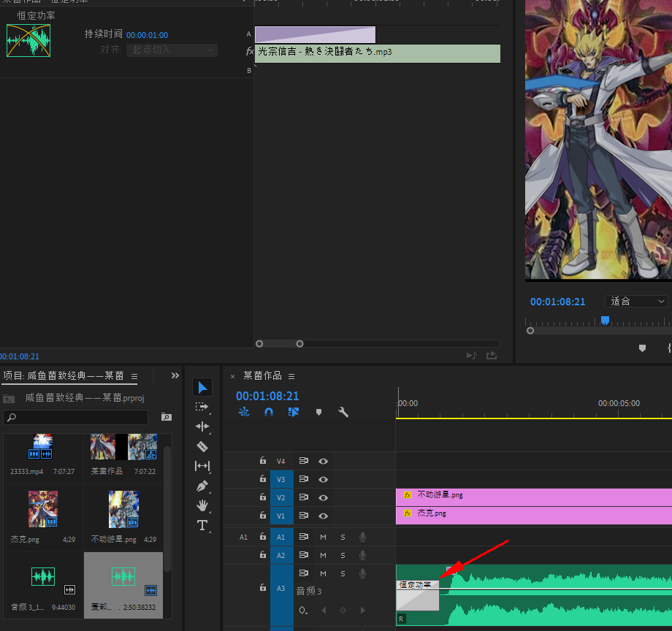Click the timeline timecode 00:01:08:21
Viewport: 672px width, 631px height.
[x=267, y=397]
